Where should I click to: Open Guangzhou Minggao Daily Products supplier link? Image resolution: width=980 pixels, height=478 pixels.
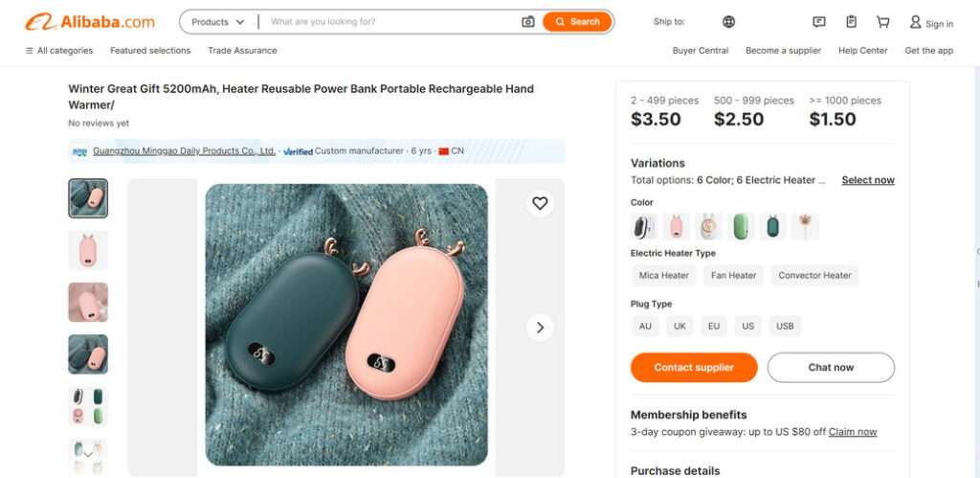tap(184, 151)
